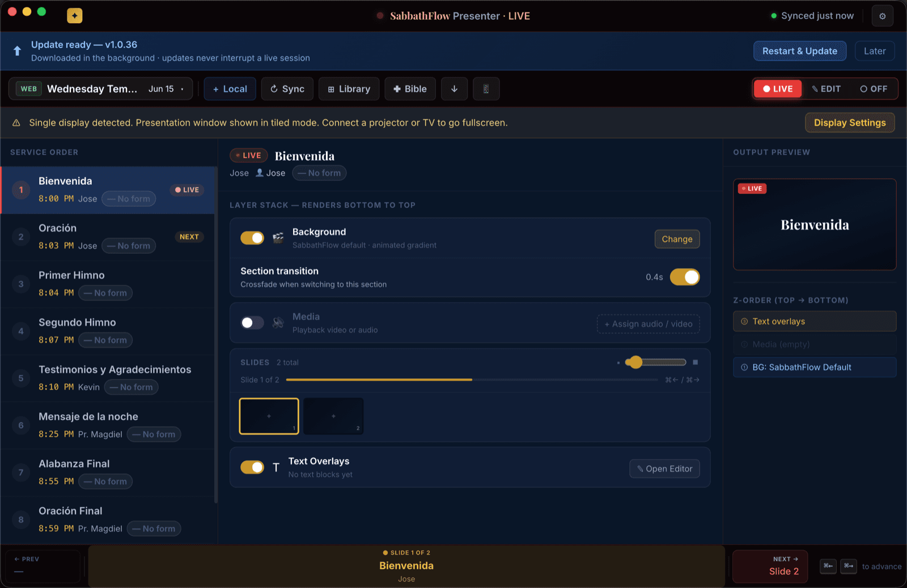Open the Text Overlays editor
Screen dimensions: 907x588
(664, 469)
